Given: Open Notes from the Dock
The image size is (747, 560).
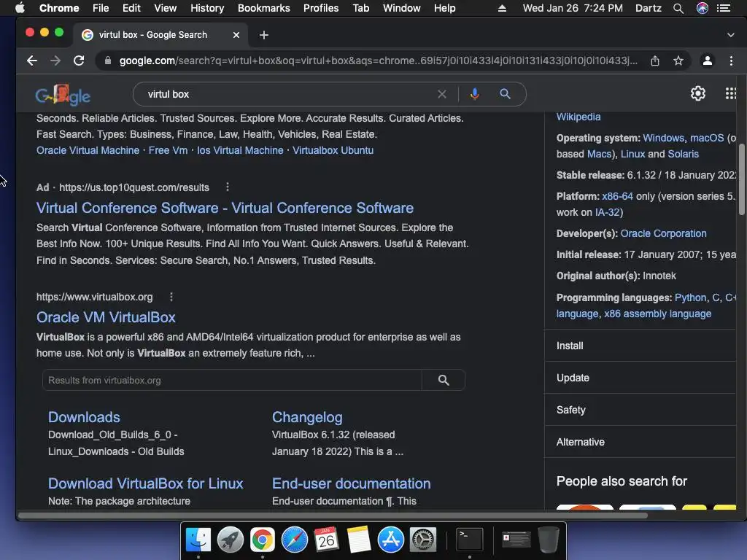Looking at the screenshot, I should click(359, 540).
